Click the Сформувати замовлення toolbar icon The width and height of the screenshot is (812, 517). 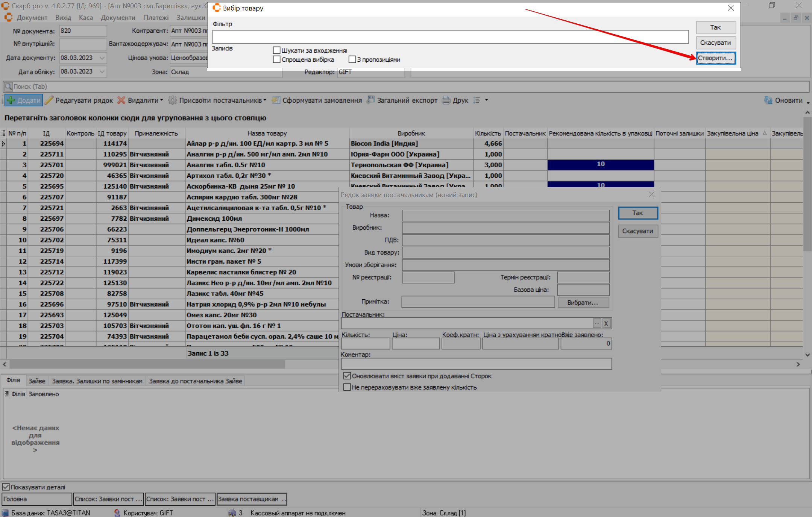point(276,100)
